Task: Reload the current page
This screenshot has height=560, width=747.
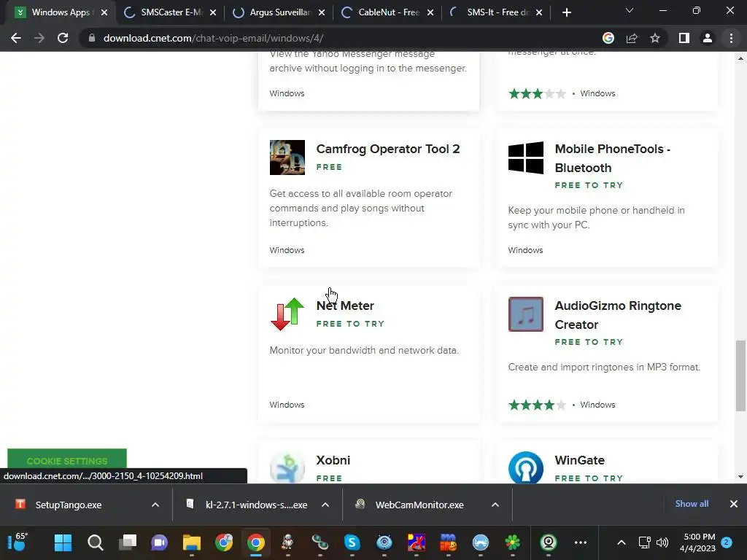Action: 63,38
